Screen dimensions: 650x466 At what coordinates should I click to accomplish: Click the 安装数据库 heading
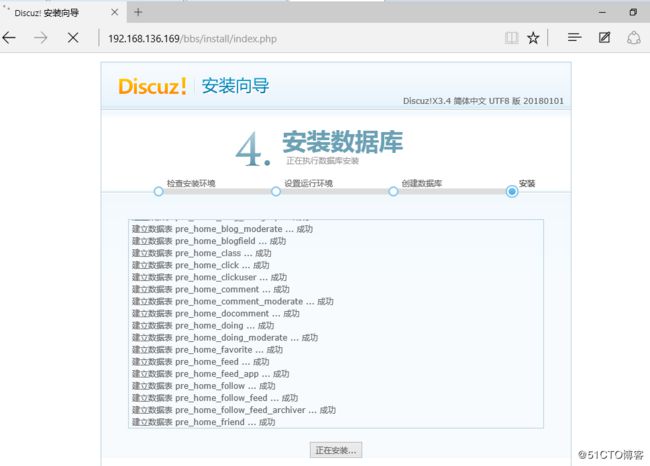342,141
